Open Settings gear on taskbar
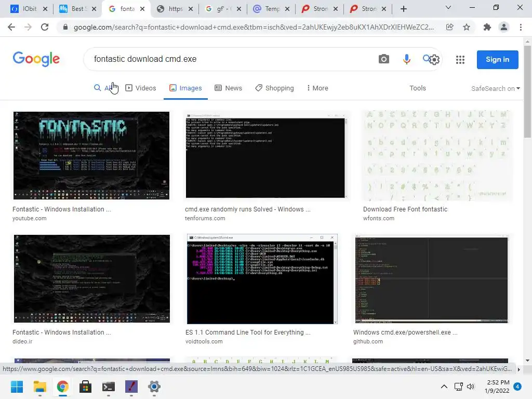This screenshot has height=399, width=532. [154, 387]
